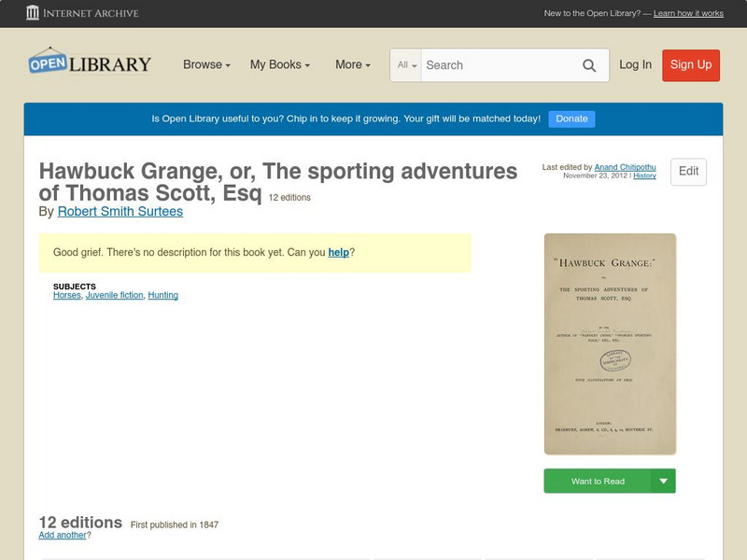Click the Log In link
Viewport: 747px width, 560px height.
pos(635,64)
